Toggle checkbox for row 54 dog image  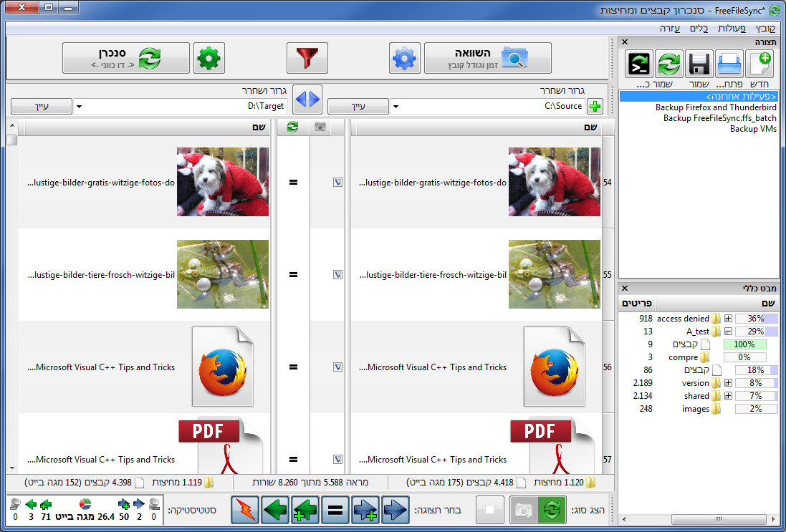337,183
